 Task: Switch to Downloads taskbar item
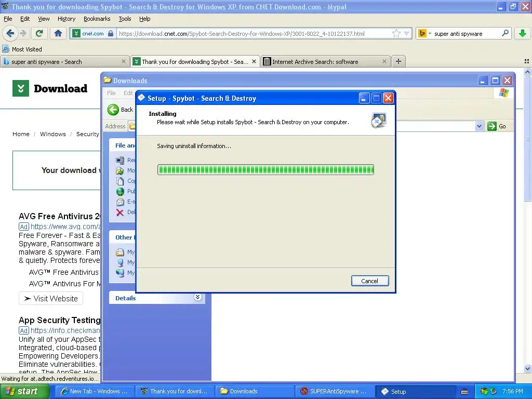[x=255, y=391]
